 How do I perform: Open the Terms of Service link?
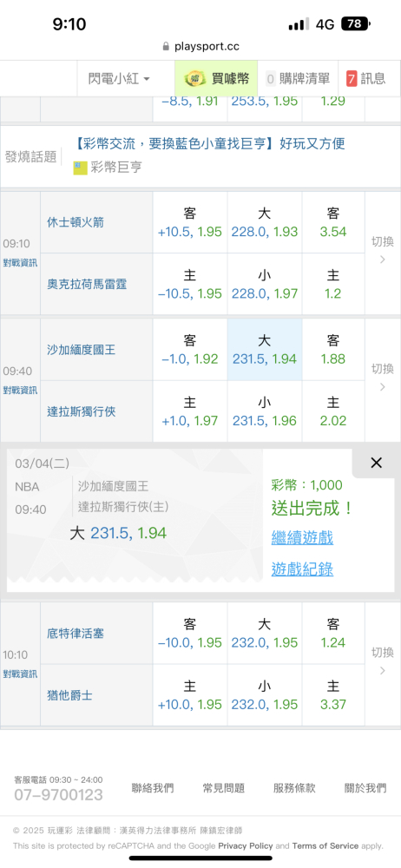click(x=325, y=845)
